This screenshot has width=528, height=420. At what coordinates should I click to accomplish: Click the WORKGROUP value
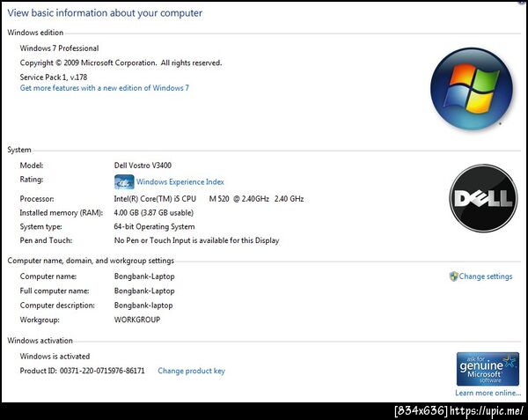coord(137,320)
